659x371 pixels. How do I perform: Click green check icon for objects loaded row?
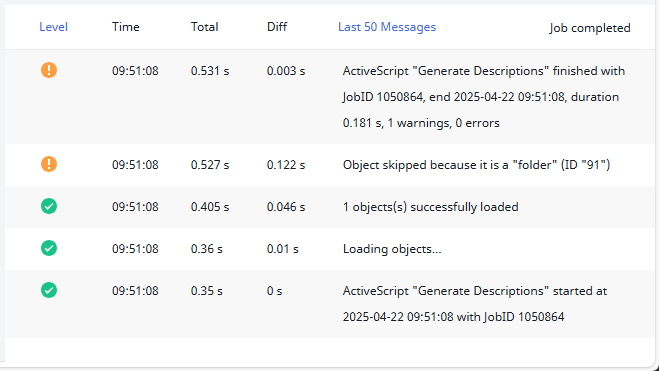(49, 206)
